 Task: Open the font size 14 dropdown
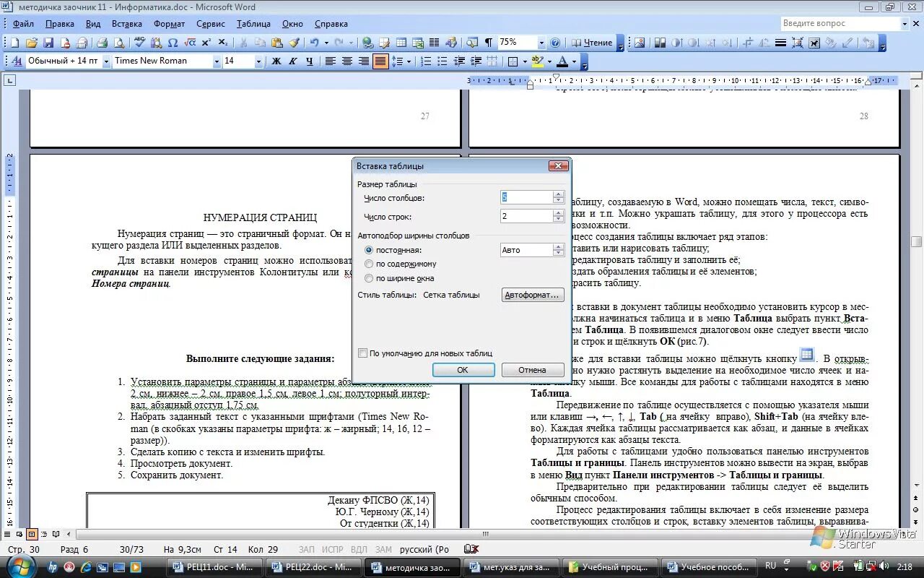coord(258,61)
